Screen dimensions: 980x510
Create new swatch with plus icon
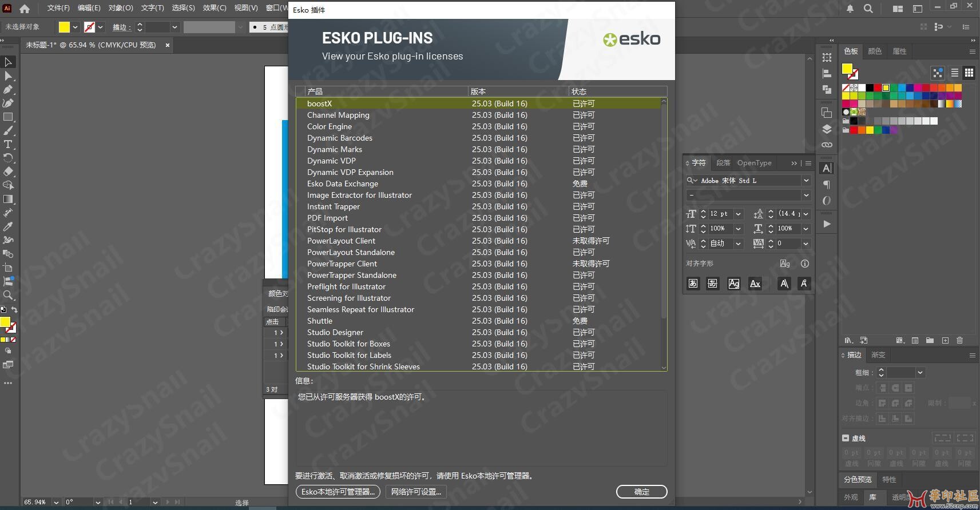tap(945, 340)
